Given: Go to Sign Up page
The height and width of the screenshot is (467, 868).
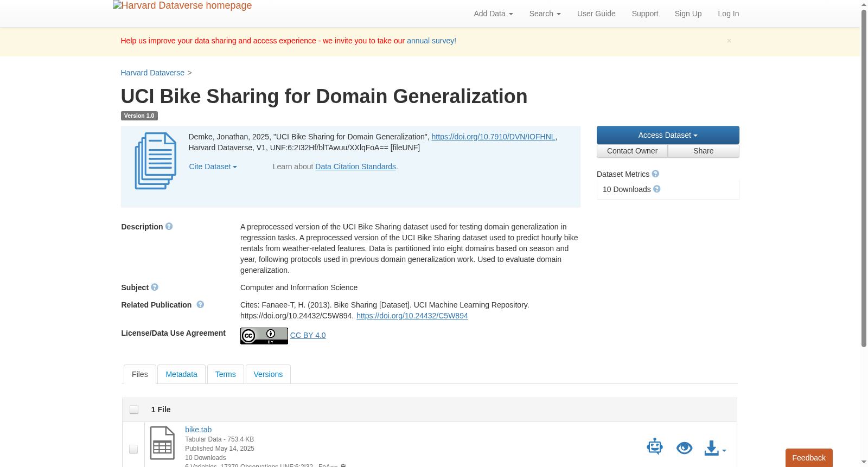Looking at the screenshot, I should pyautogui.click(x=688, y=14).
